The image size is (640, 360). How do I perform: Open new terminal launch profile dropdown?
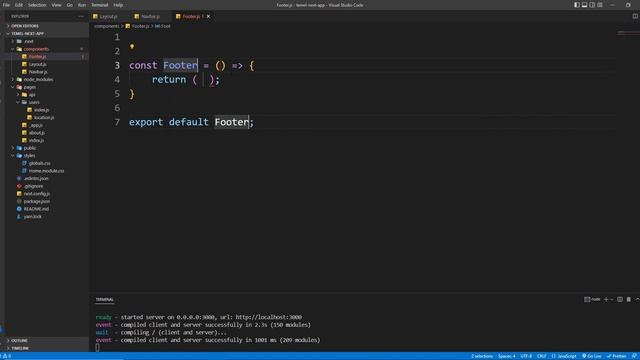click(612, 300)
